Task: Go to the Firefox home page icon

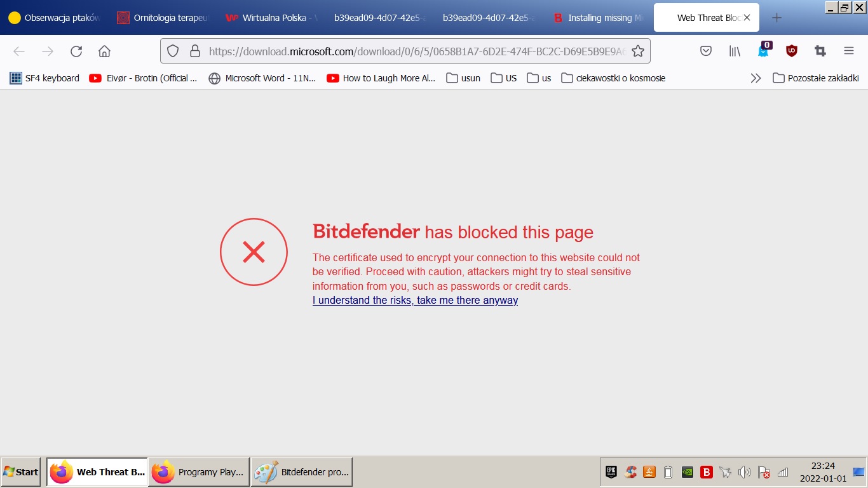Action: coord(104,51)
